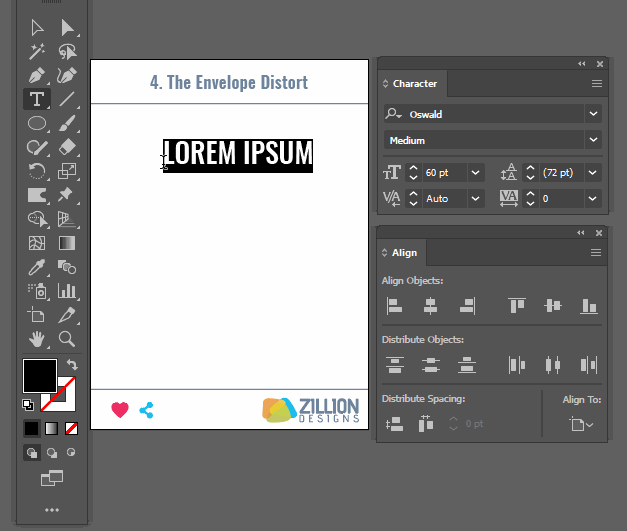This screenshot has width=627, height=531.
Task: Pick the Zoom tool
Action: click(67, 339)
